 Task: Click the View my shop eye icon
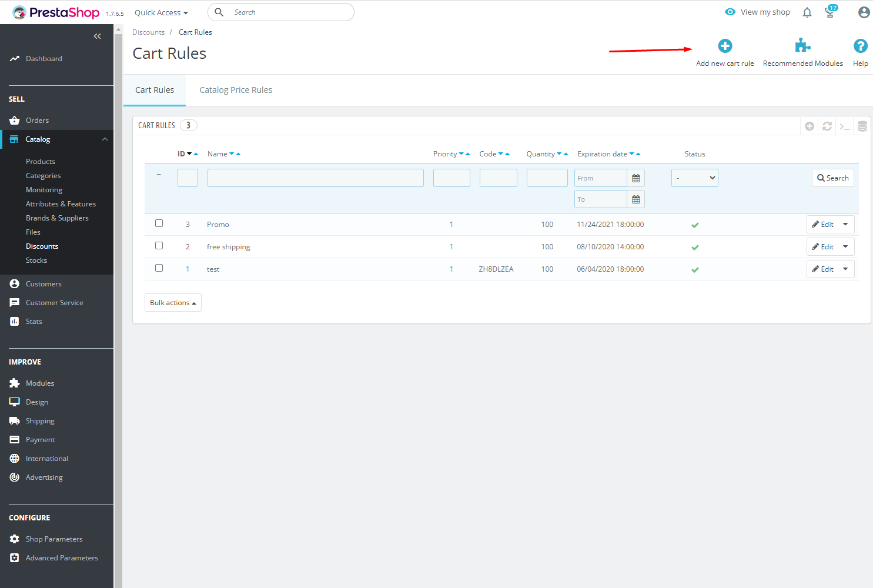[730, 12]
